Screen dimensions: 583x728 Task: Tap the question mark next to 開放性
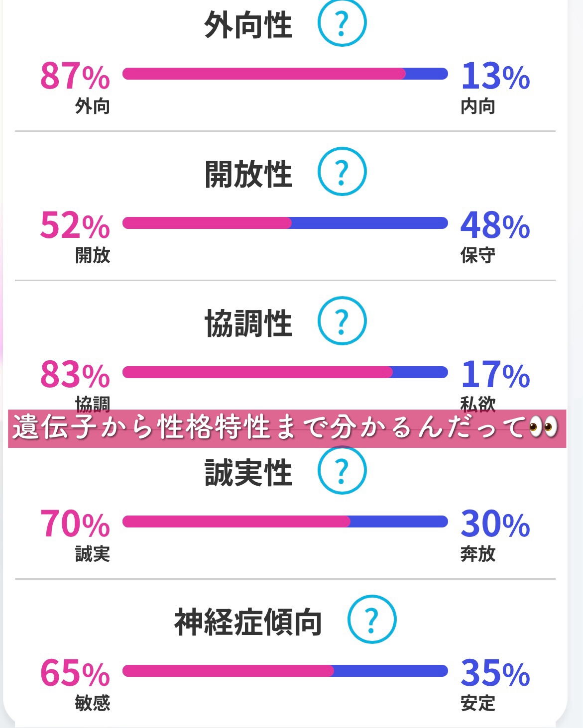click(x=342, y=172)
